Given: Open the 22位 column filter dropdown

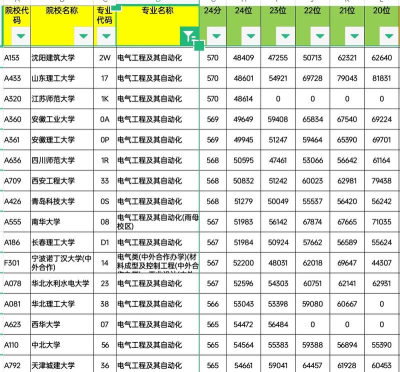Looking at the screenshot, I should click(x=320, y=36).
